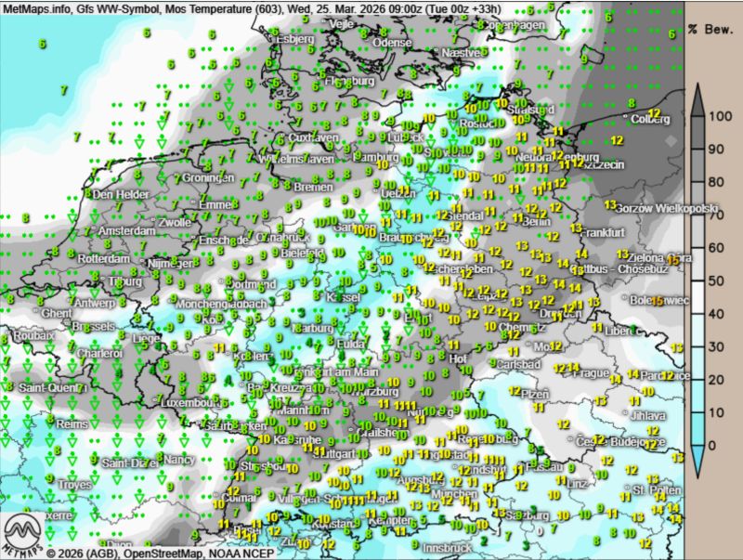The height and width of the screenshot is (560, 743).
Task: Click the 0 value on the cloud legend
Action: click(x=712, y=446)
